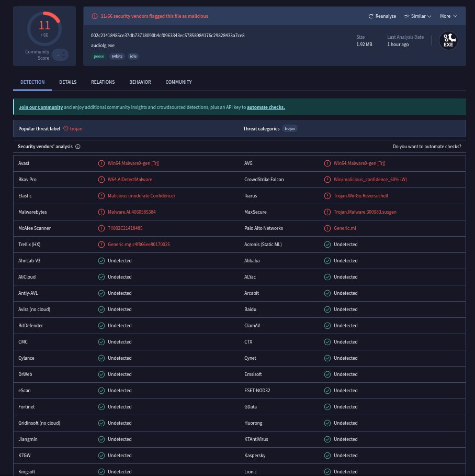Click the Kaspersky undetected checkmark icon
This screenshot has height=476, width=475.
tap(327, 456)
